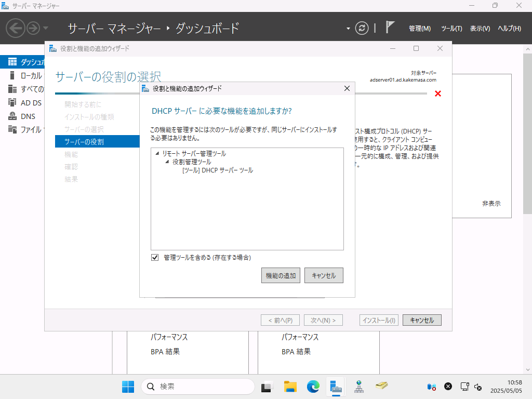Open DNS page from sidebar label
This screenshot has height=399, width=532.
click(x=28, y=116)
